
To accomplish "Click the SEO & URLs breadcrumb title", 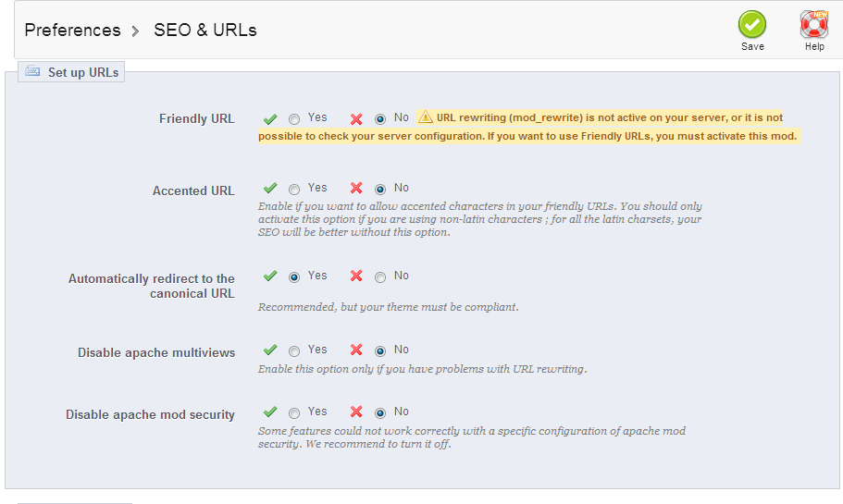I will coord(205,31).
